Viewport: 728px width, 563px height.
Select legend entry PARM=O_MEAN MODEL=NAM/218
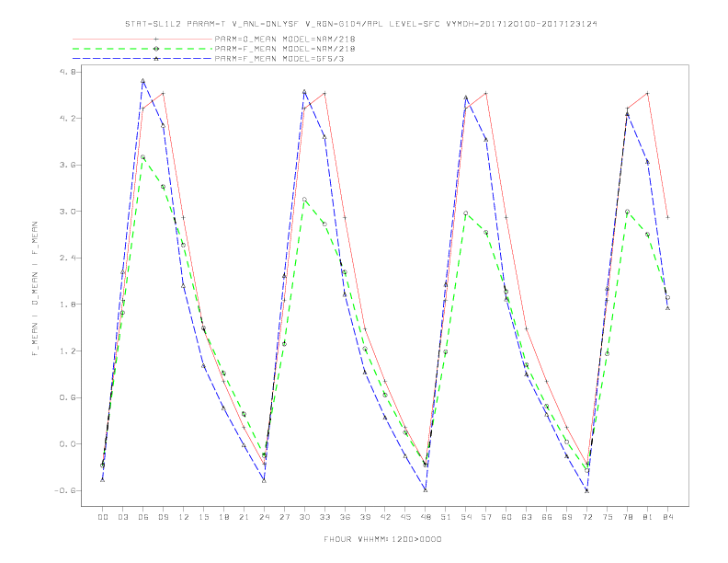(x=285, y=39)
